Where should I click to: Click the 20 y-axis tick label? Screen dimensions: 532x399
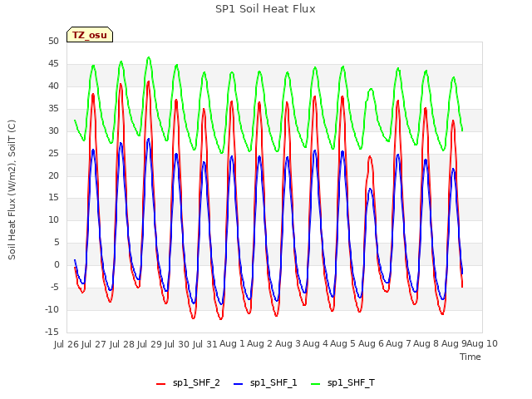53,175
